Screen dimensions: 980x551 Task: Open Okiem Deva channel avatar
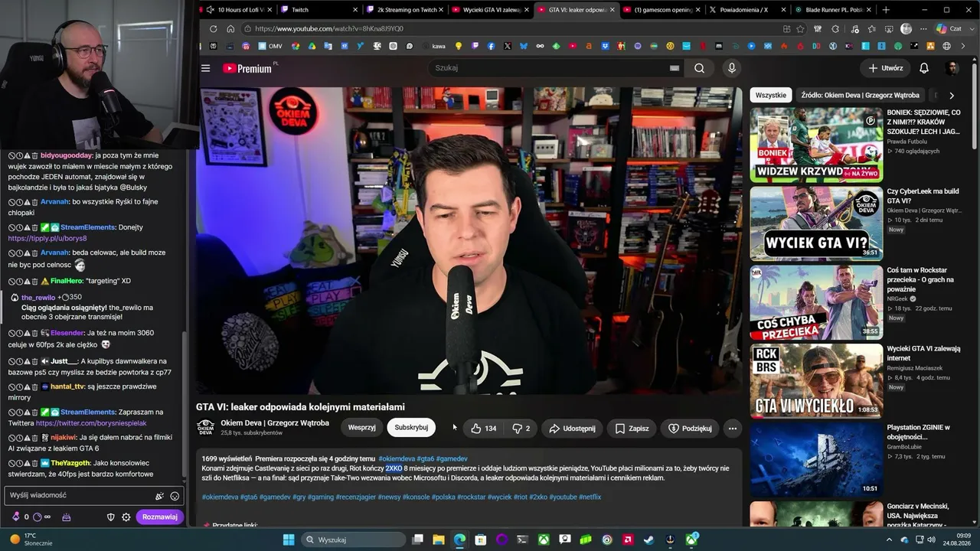(205, 428)
